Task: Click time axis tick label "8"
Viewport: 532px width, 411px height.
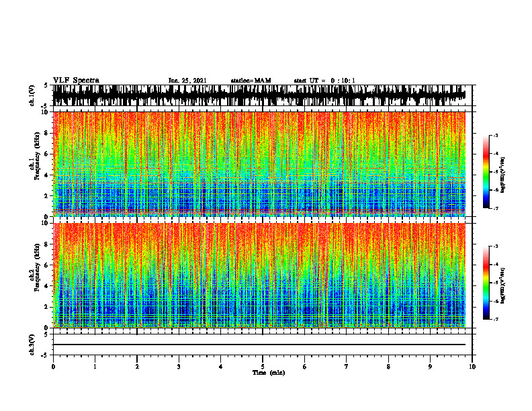Action: point(388,367)
